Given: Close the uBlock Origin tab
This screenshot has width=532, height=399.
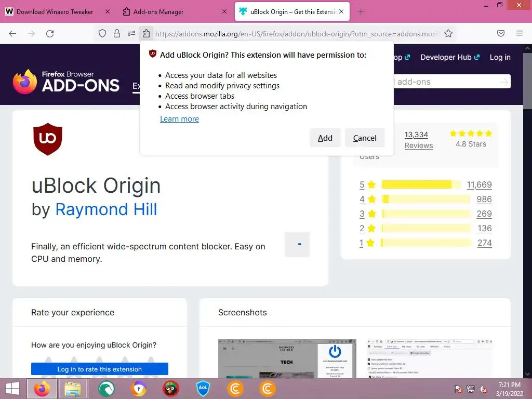Looking at the screenshot, I should pyautogui.click(x=341, y=11).
